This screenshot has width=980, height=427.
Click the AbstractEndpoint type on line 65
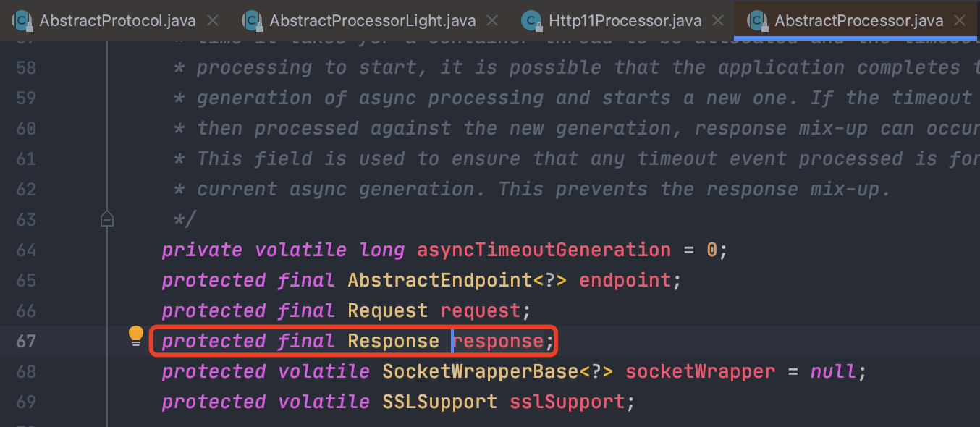[x=439, y=280]
